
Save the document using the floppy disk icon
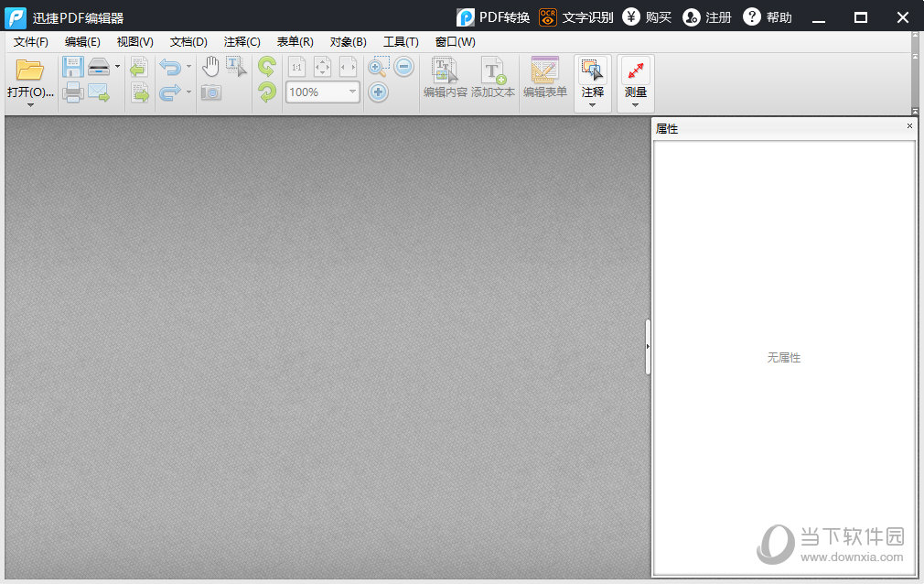click(72, 67)
